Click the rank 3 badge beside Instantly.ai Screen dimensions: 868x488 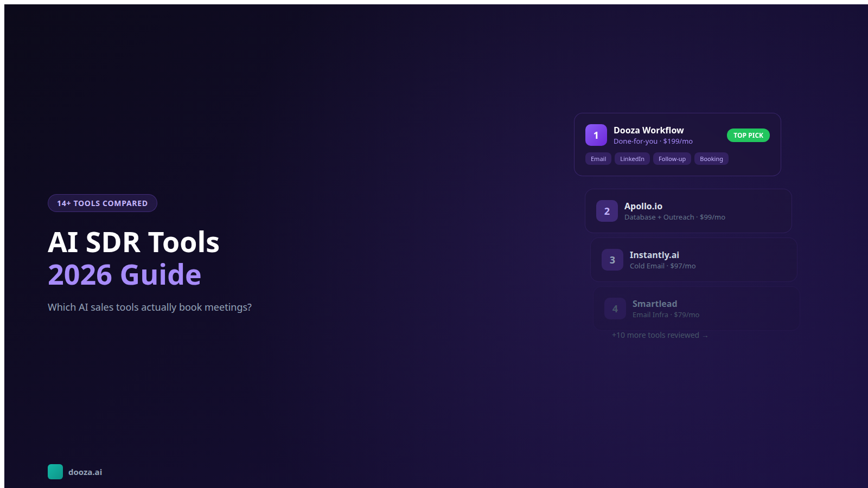click(612, 260)
